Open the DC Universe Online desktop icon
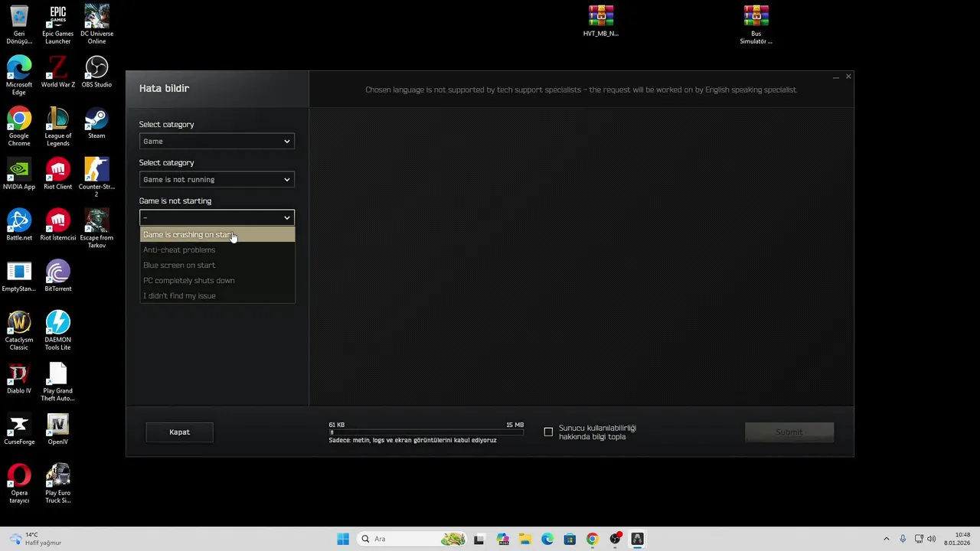Viewport: 980px width, 551px height. click(96, 24)
